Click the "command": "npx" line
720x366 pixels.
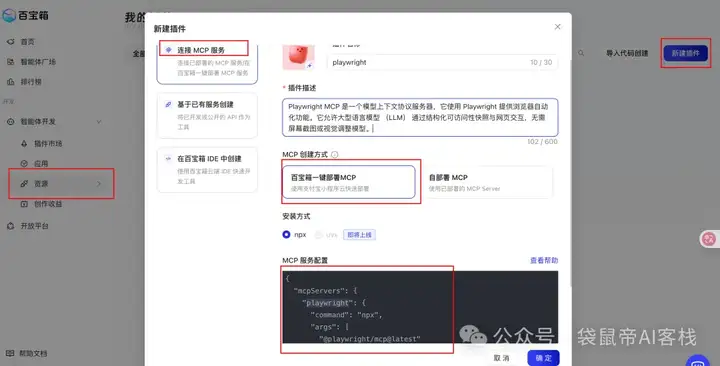pyautogui.click(x=346, y=315)
